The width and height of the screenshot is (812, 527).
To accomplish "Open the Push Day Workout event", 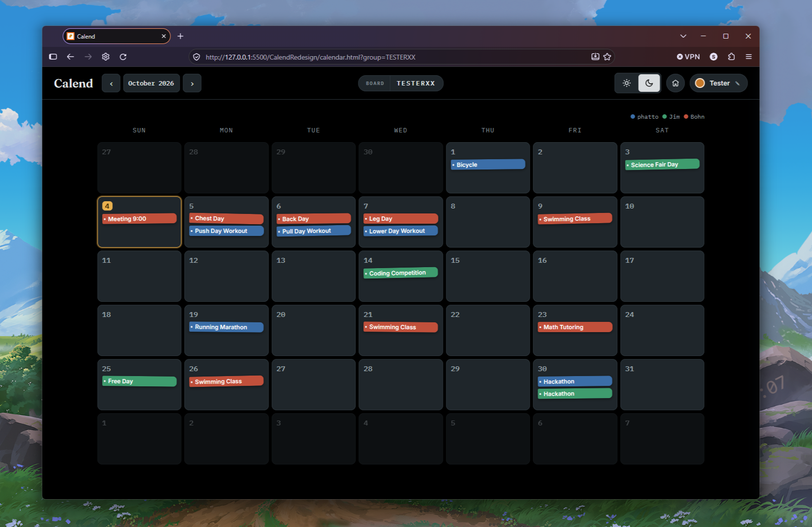I will coord(226,231).
